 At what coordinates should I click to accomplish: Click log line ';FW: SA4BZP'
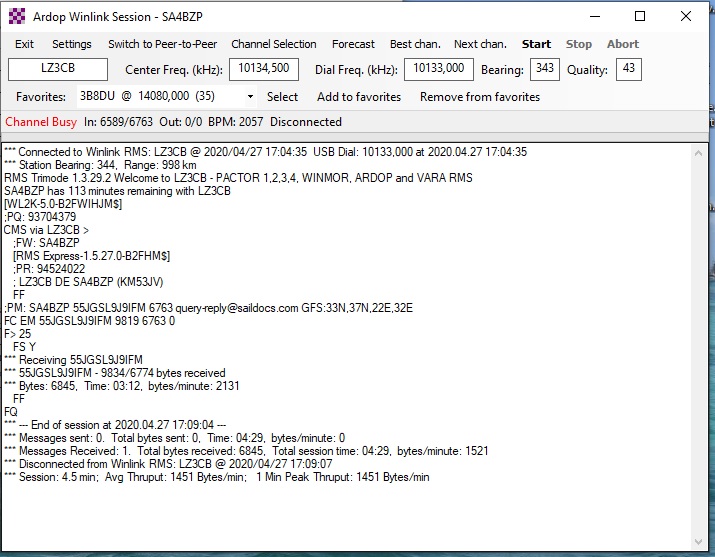click(x=46, y=242)
